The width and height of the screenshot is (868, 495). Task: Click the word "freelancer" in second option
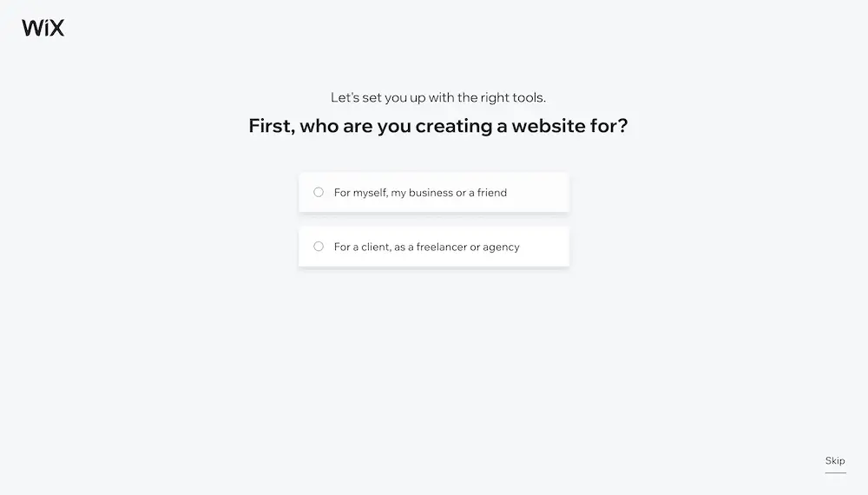tap(442, 247)
